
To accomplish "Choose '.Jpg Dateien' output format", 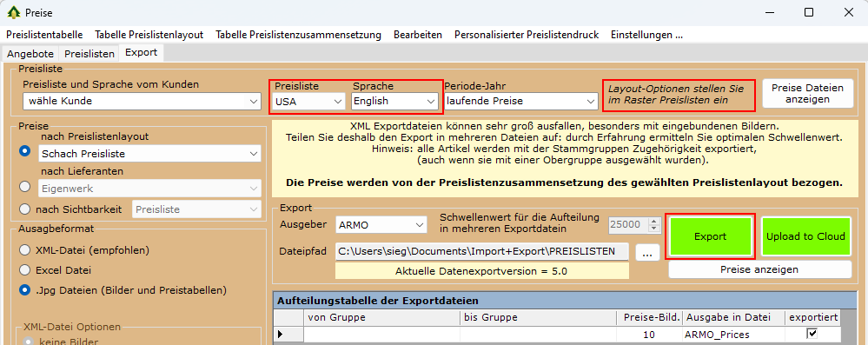I will pos(24,289).
